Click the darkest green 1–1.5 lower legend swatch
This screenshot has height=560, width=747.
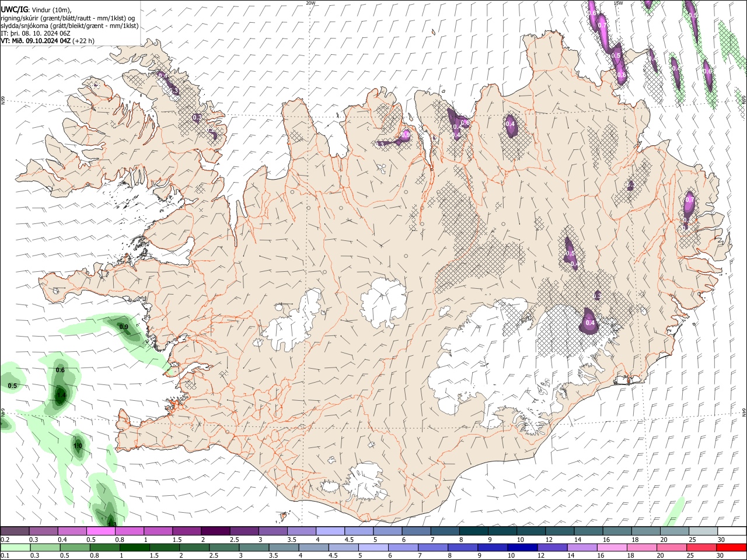click(x=135, y=547)
